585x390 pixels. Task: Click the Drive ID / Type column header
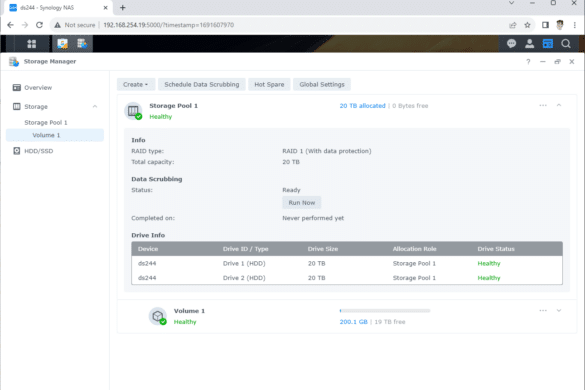(245, 249)
